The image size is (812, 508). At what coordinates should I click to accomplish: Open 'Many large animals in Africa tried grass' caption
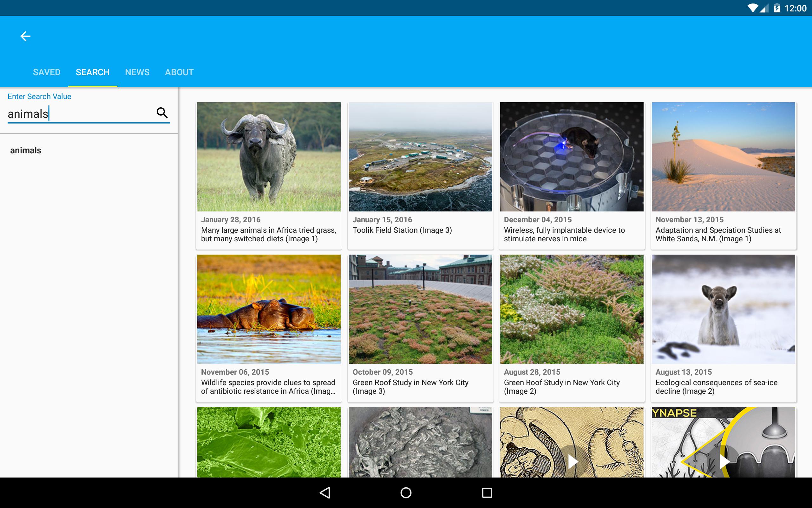[x=268, y=235]
